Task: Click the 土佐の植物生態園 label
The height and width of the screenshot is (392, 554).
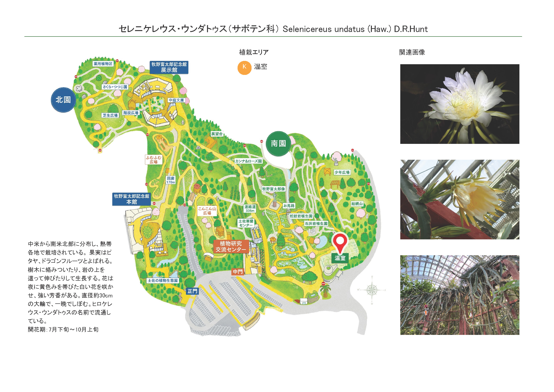Action: point(163,280)
